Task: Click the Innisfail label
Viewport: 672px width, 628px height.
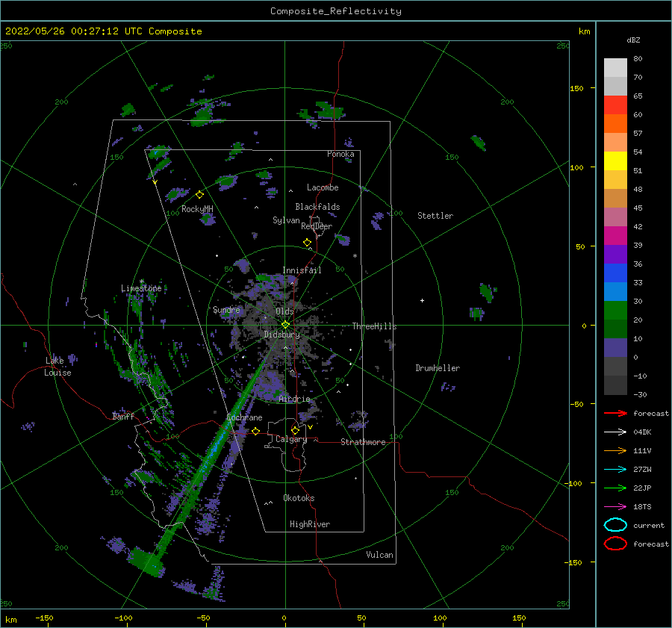Action: coord(302,270)
